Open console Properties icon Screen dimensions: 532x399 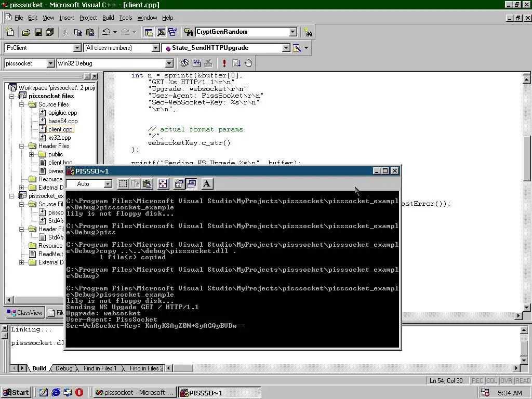click(179, 184)
